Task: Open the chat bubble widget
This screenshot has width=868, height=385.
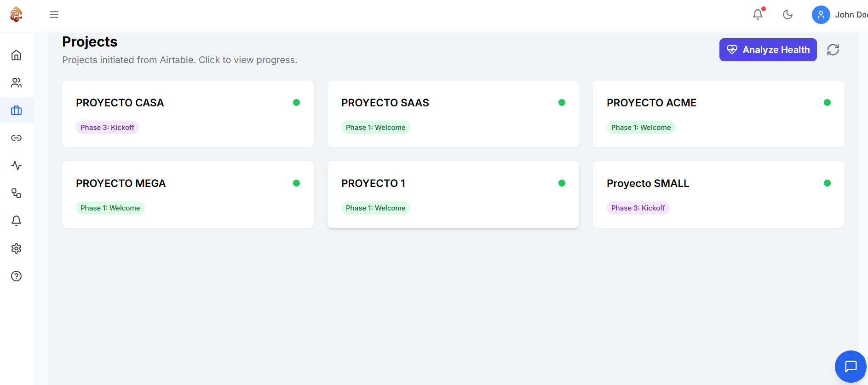Action: coord(851,367)
